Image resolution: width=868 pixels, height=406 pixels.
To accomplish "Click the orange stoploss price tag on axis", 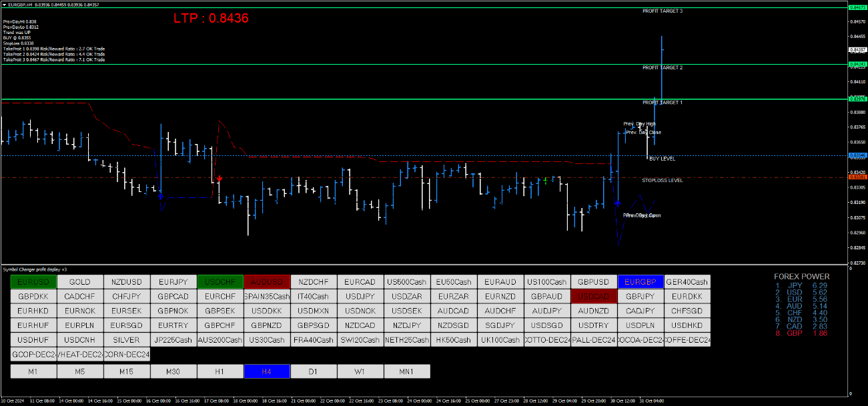I will 857,177.
